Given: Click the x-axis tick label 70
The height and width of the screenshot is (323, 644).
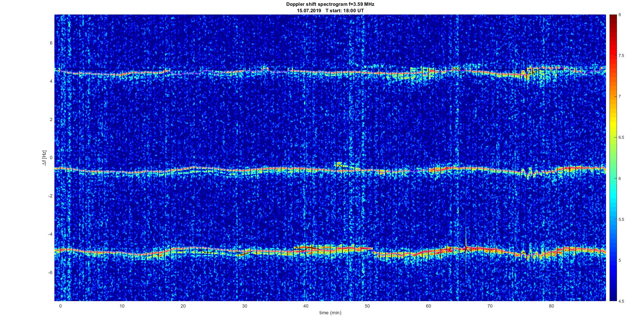Looking at the screenshot, I should pos(490,306).
